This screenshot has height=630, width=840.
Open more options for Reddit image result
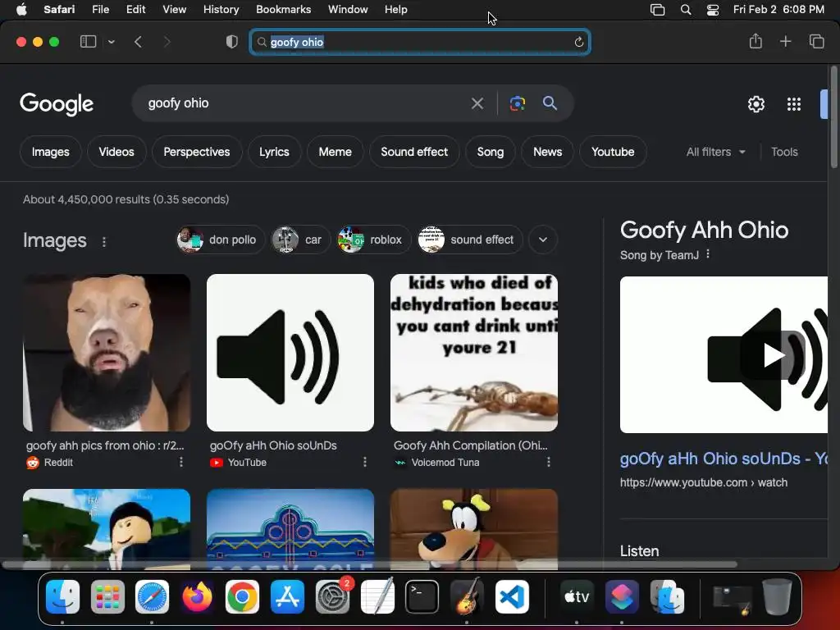point(181,462)
